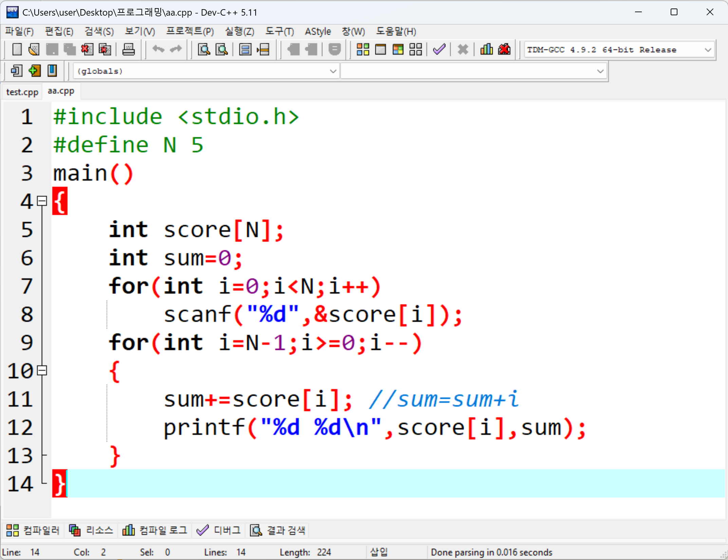
Task: Click the Goto bookmark icon
Action: [52, 71]
